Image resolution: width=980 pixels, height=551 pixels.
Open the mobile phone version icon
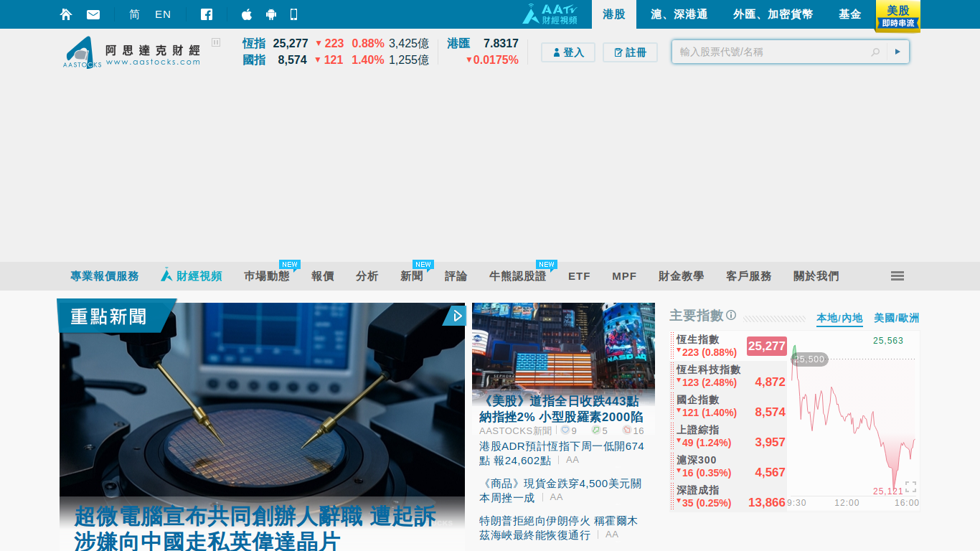pos(293,14)
